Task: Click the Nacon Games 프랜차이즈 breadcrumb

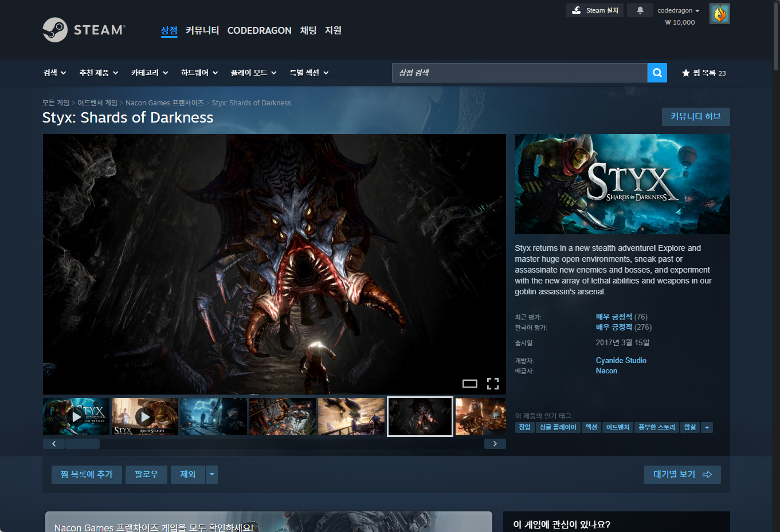Action: point(164,103)
